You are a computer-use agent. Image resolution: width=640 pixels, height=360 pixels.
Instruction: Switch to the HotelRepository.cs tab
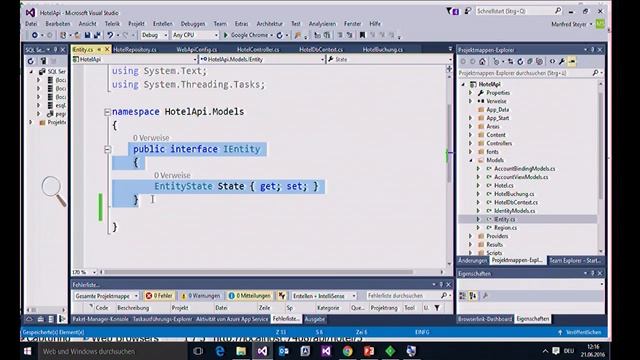tap(135, 50)
